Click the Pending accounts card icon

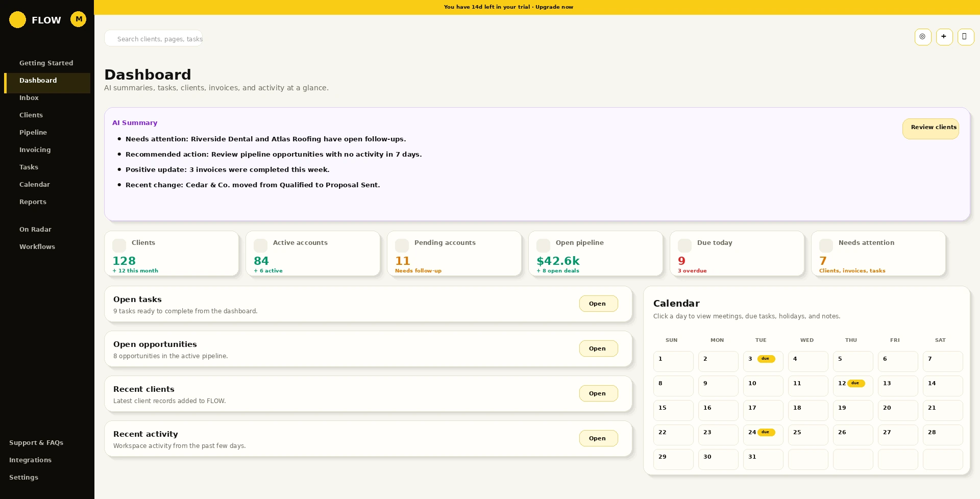[x=402, y=245]
